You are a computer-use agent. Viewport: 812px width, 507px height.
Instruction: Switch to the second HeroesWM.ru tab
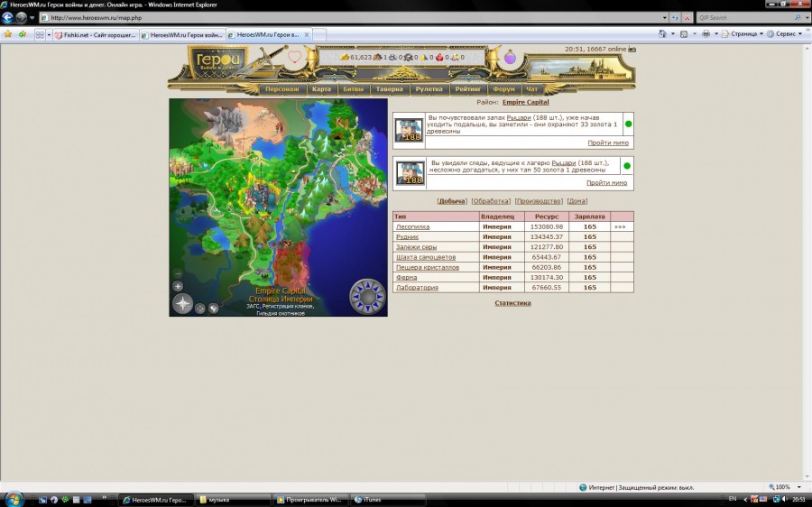click(x=182, y=34)
